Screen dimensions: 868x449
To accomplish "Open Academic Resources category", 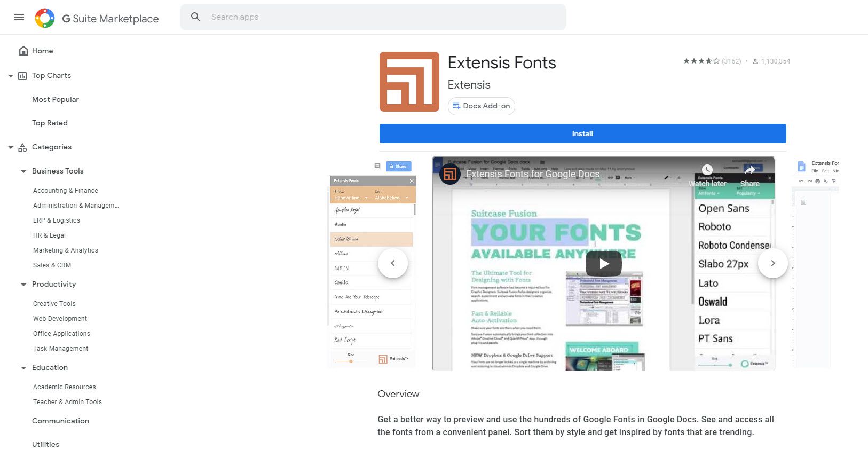I will [65, 387].
